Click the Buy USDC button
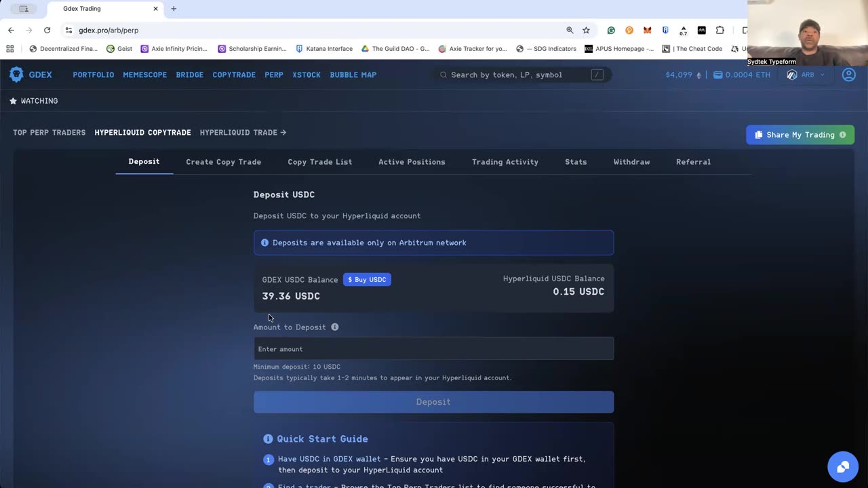Screen dimensions: 868x488 (367, 279)
